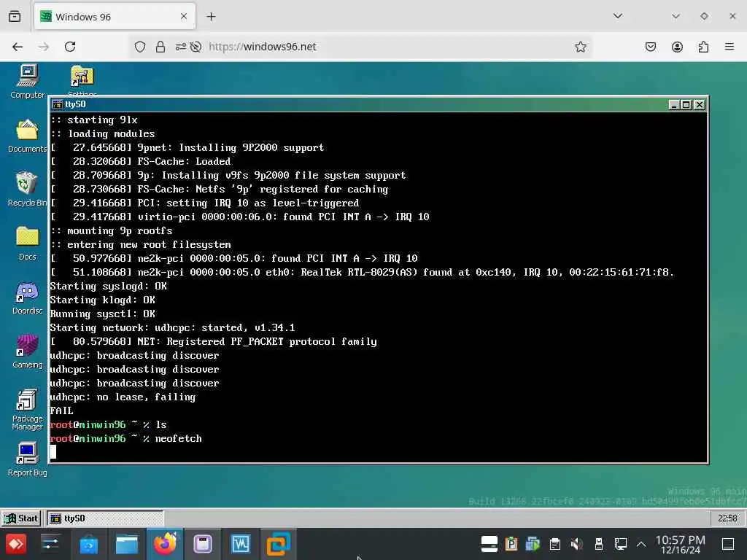Close the ttyS0 terminal window

[700, 105]
